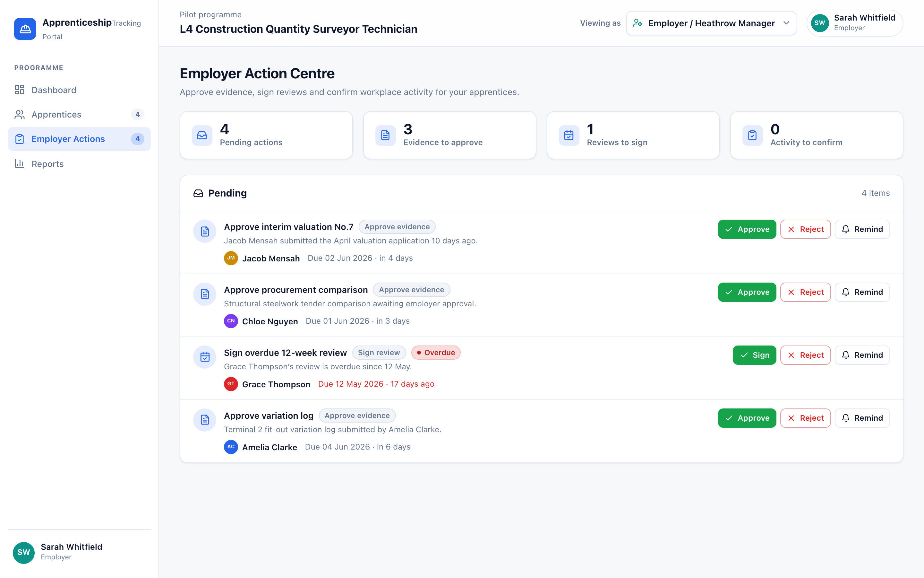Click the red Overdue status badge
Image resolution: width=924 pixels, height=578 pixels.
(x=436, y=353)
